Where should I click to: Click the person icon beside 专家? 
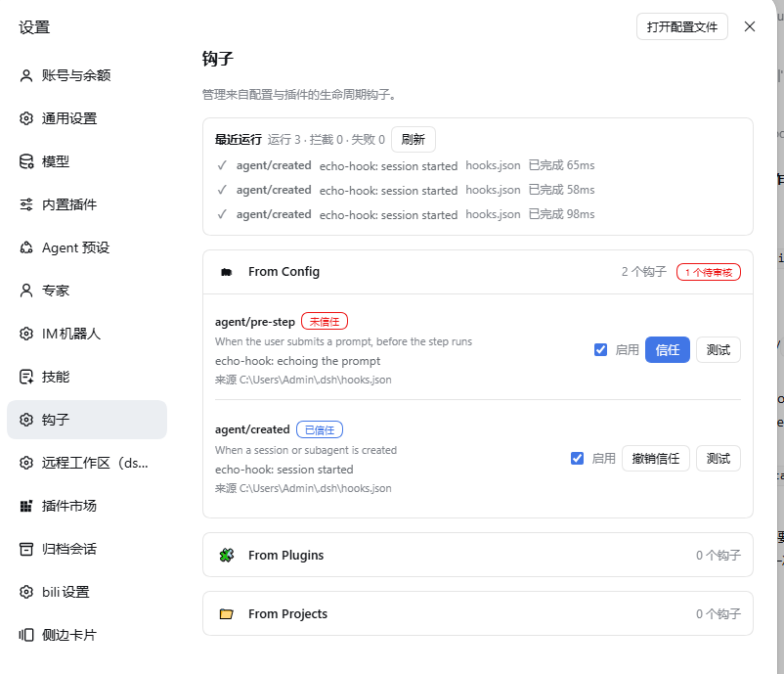click(x=26, y=291)
